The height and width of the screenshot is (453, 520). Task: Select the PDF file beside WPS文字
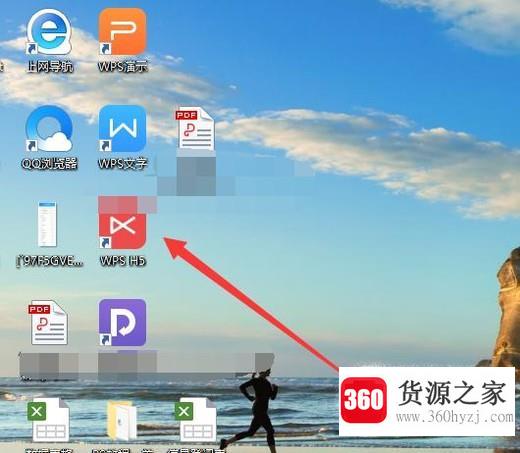[x=195, y=128]
